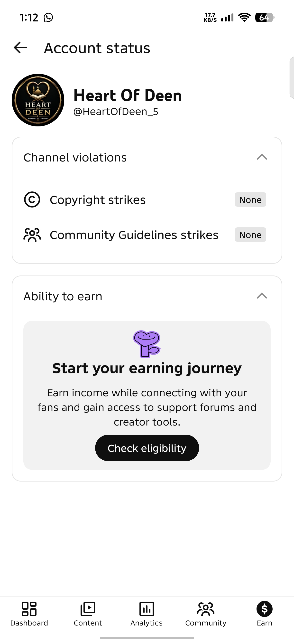Open the Content tab icon
Viewport: 294px width, 644px height.
pos(88,609)
